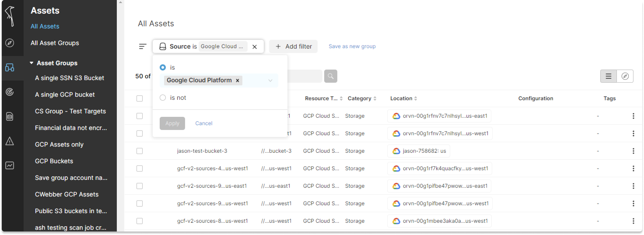644x235 pixels.
Task: Switch to list view icon
Action: tap(609, 76)
